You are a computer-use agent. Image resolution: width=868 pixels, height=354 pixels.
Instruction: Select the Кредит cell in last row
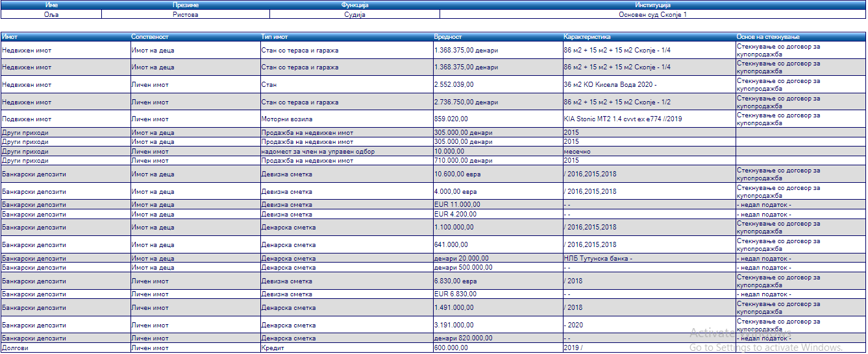coord(272,348)
